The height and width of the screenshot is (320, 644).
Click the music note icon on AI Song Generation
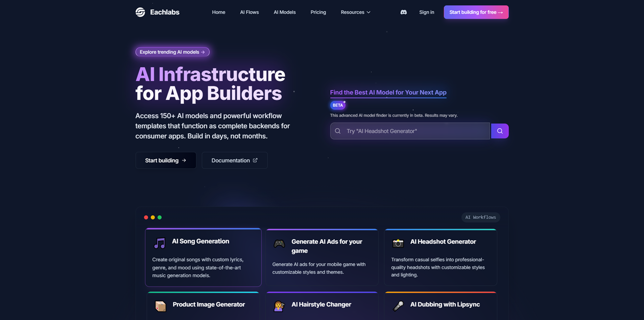click(160, 243)
